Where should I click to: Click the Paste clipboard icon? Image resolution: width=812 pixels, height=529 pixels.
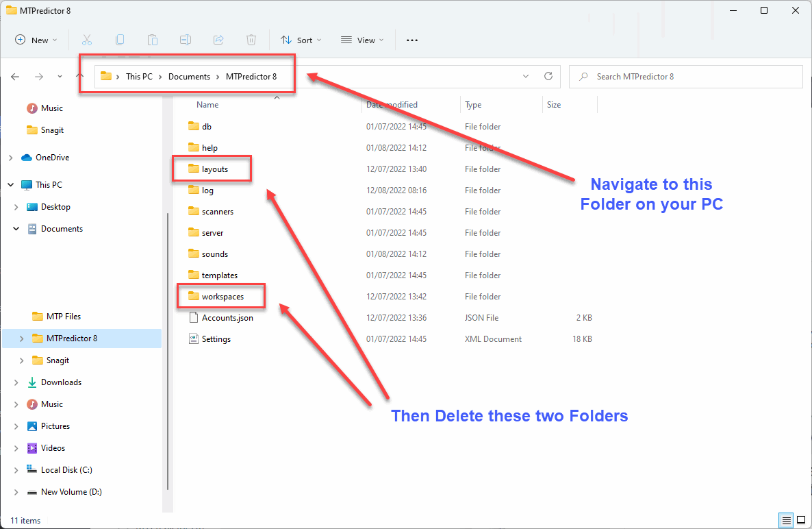point(153,40)
